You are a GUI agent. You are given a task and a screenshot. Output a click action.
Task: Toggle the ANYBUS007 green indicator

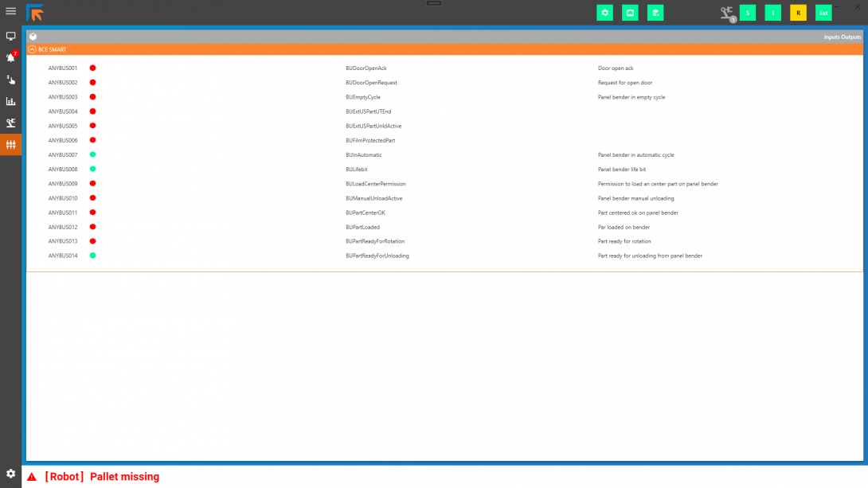pos(92,154)
